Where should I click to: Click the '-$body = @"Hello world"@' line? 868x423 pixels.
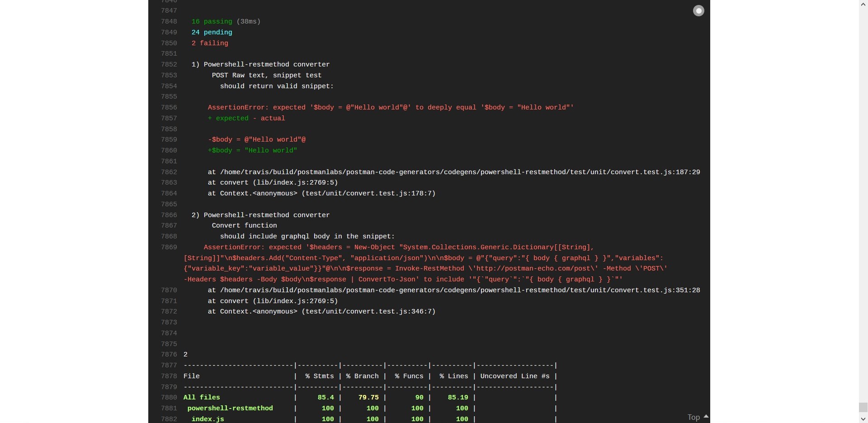(257, 140)
